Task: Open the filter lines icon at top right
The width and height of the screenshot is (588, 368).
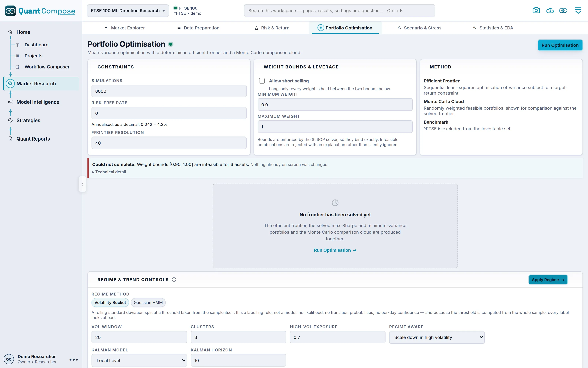Action: click(578, 11)
